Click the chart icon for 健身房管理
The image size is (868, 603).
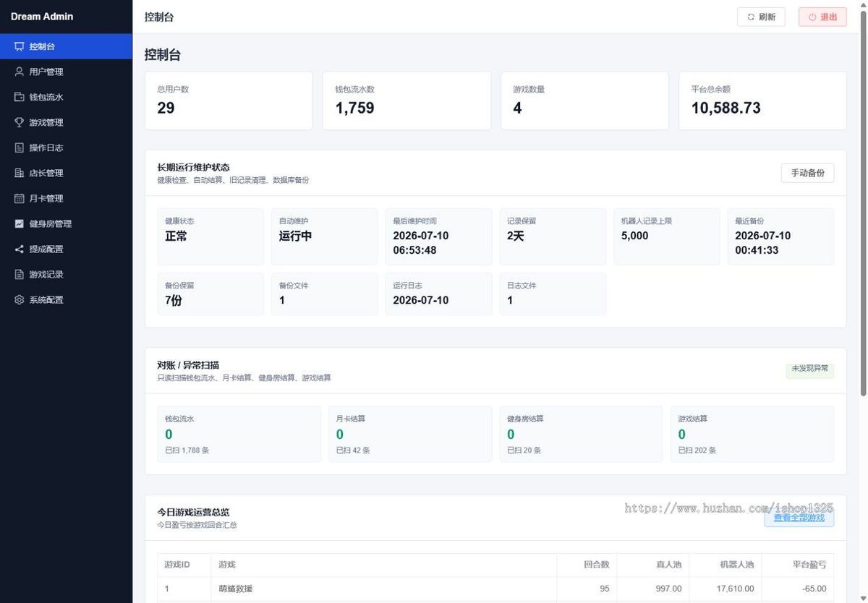tap(20, 223)
